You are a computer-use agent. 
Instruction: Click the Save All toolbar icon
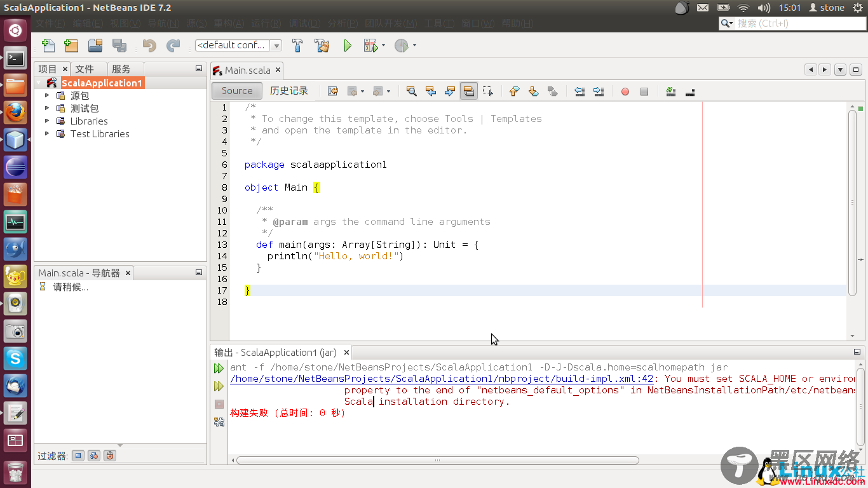[x=119, y=45]
